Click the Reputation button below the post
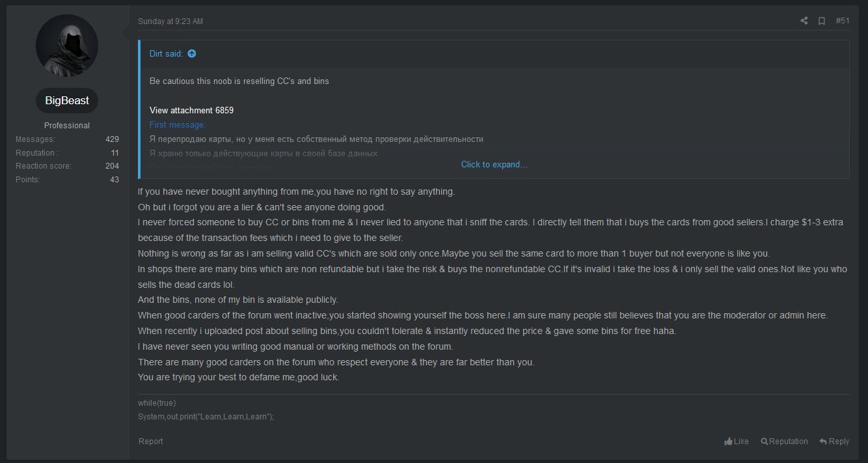Screen dimensions: 868x463 [x=784, y=442]
